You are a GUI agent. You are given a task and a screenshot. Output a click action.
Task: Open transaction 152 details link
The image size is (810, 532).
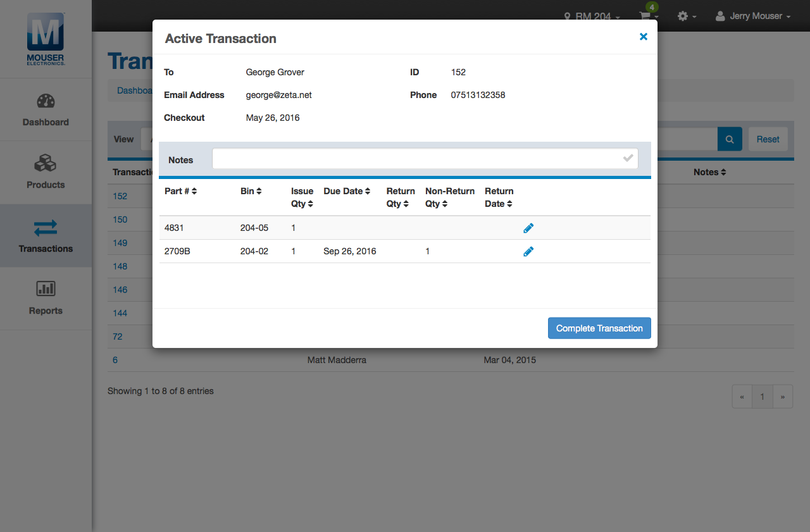[x=118, y=196]
